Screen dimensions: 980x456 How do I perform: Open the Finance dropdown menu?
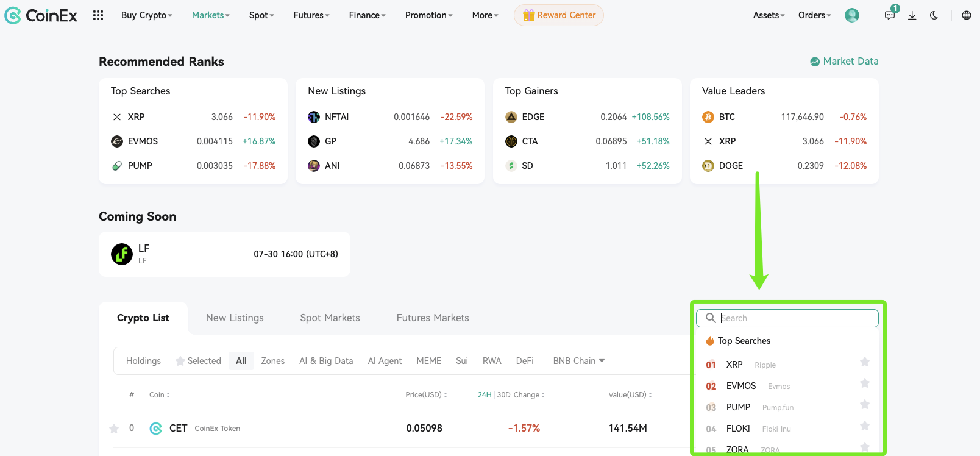point(367,15)
